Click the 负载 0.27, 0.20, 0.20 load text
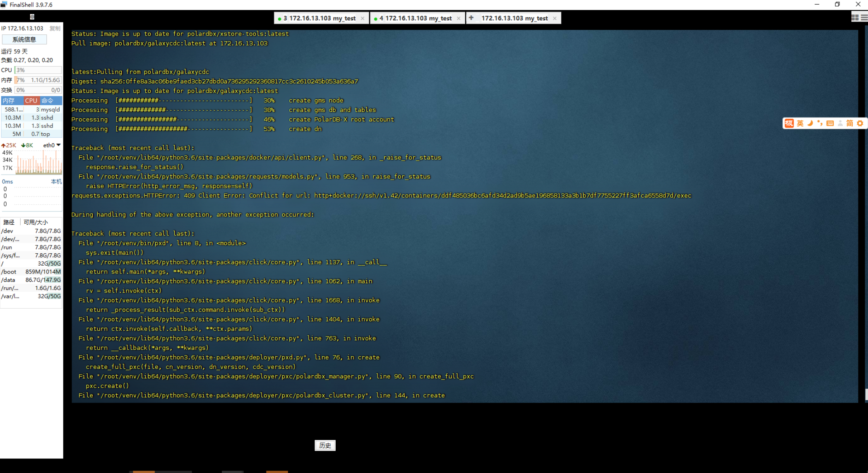The width and height of the screenshot is (868, 473). (27, 60)
